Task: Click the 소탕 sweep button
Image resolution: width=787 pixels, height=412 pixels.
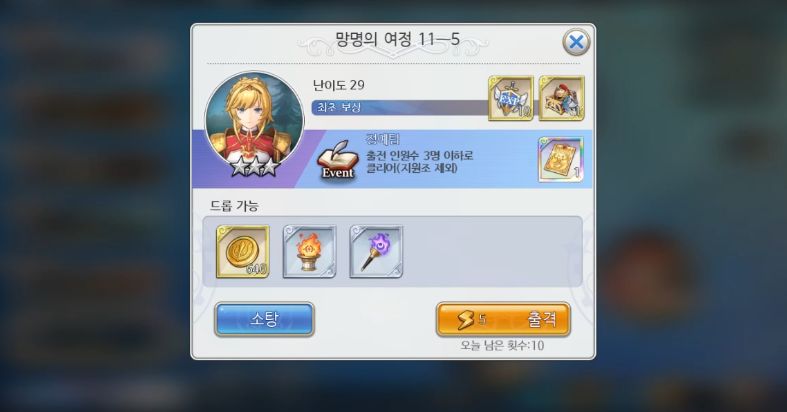Action: pyautogui.click(x=265, y=319)
